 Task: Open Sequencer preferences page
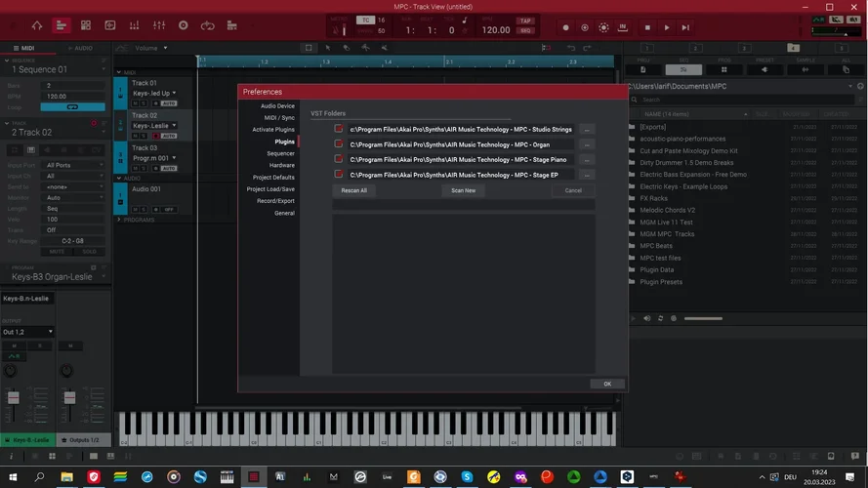pos(280,153)
